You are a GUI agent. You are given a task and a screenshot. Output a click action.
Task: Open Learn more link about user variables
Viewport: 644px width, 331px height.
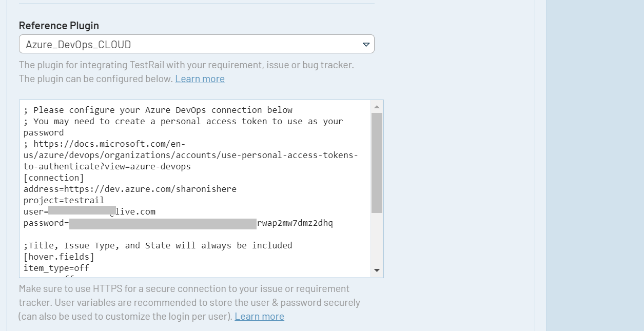(259, 316)
